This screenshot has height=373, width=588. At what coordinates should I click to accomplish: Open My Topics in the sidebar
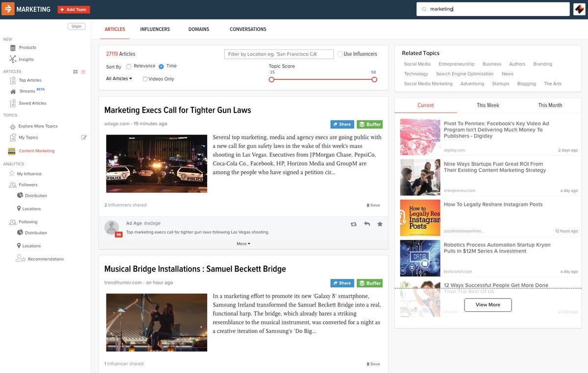28,138
